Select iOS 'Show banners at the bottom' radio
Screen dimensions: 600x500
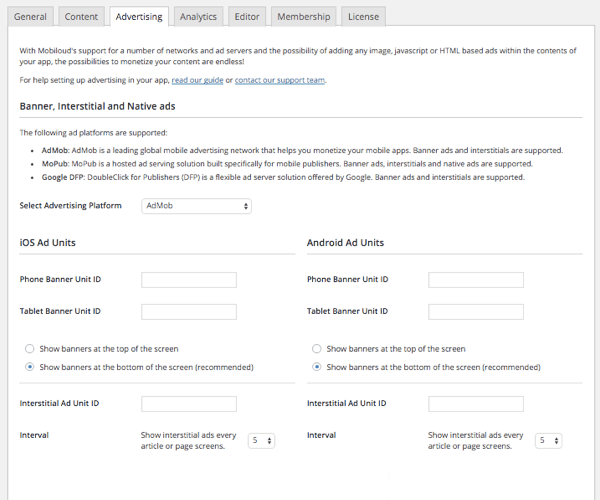pyautogui.click(x=29, y=367)
